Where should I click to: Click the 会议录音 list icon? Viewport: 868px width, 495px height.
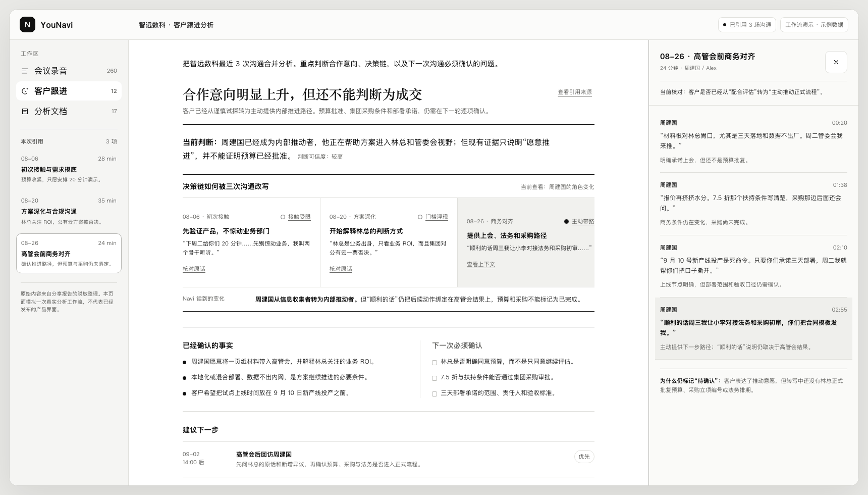pyautogui.click(x=25, y=71)
